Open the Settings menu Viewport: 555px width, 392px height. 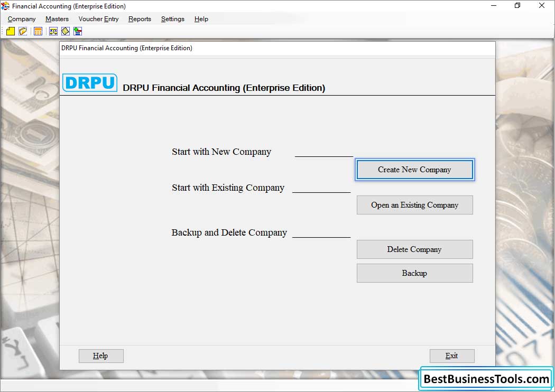[173, 19]
